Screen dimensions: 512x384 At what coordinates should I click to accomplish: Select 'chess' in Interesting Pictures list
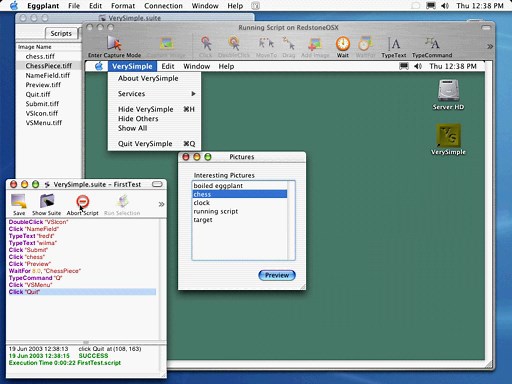click(239, 194)
